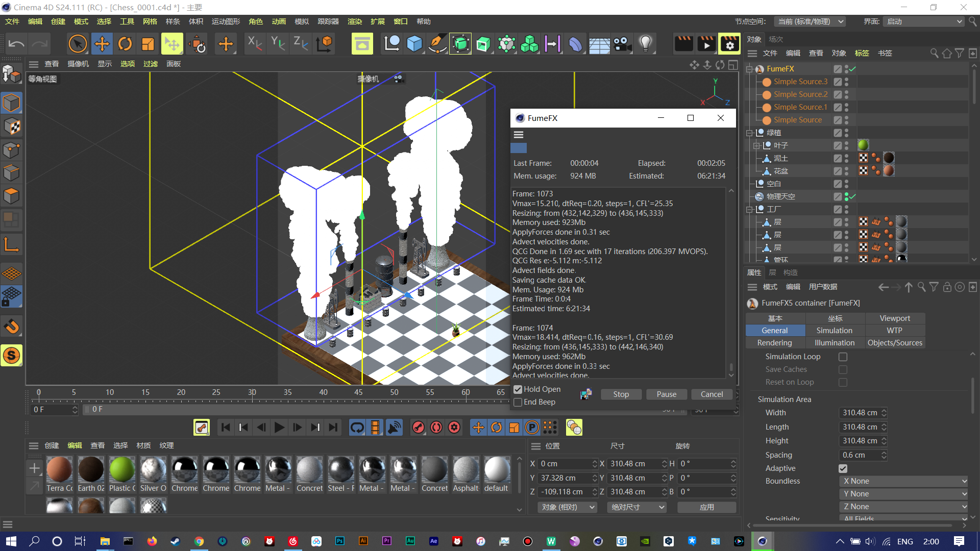Toggle FumeFX object green enable checkmark

coord(852,69)
